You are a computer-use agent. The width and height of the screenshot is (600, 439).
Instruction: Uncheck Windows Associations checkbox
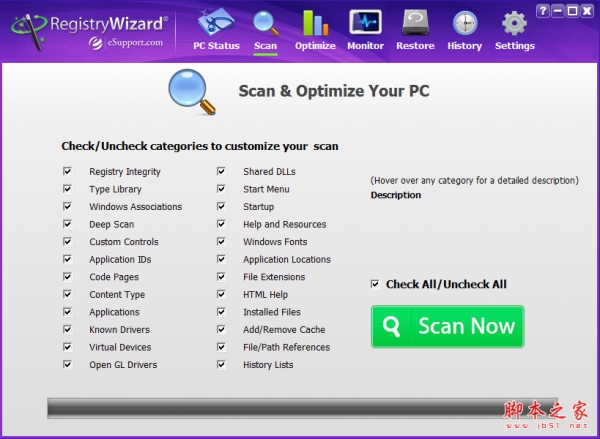click(x=68, y=206)
